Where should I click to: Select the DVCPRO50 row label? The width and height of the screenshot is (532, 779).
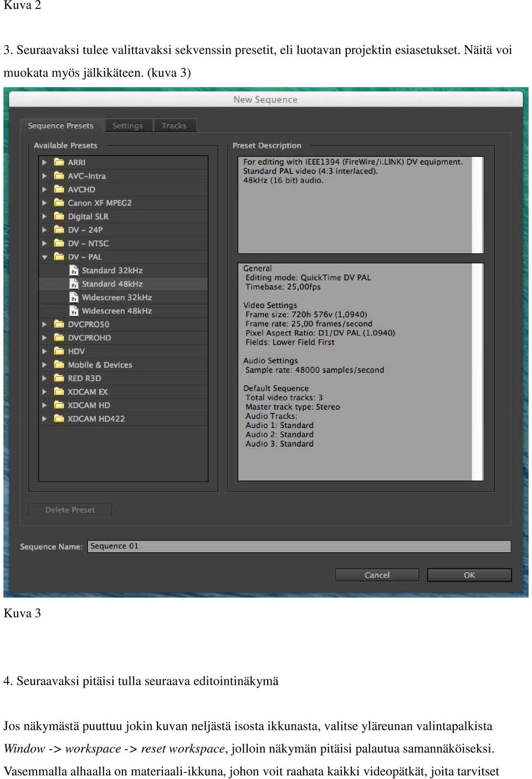89,324
